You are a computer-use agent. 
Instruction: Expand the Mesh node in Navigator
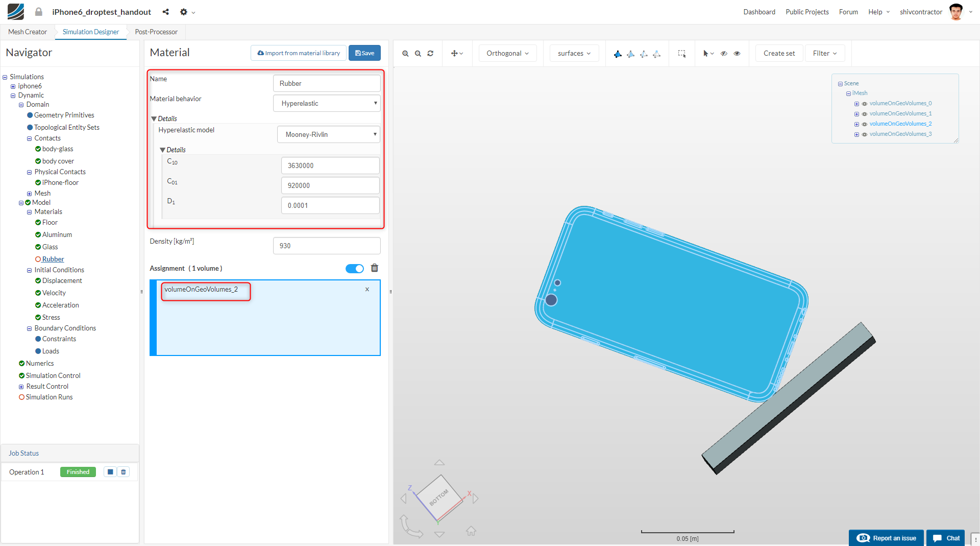click(30, 194)
